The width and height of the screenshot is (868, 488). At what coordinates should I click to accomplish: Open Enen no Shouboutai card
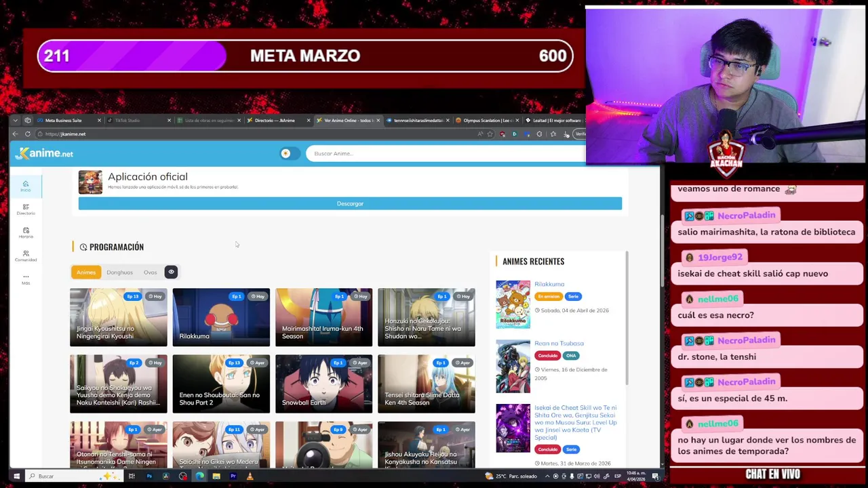point(221,384)
